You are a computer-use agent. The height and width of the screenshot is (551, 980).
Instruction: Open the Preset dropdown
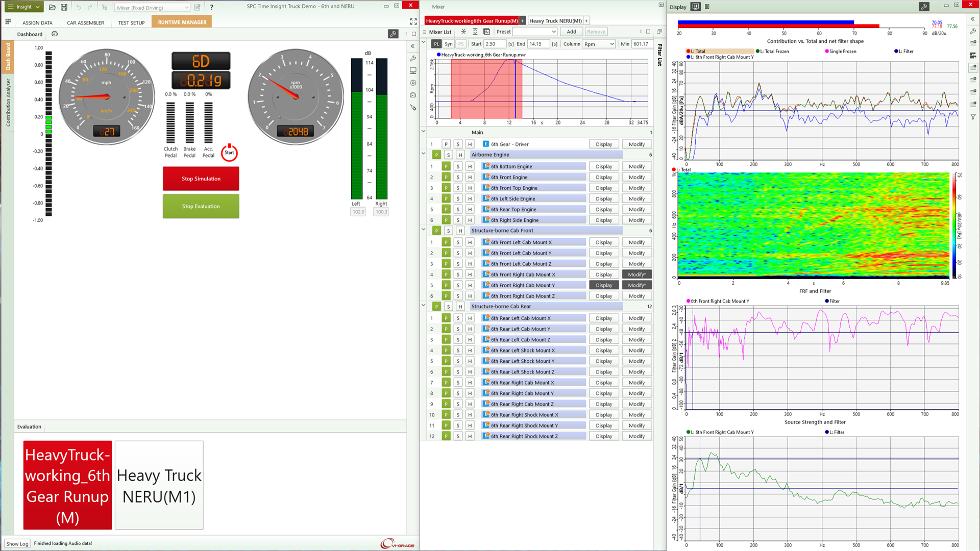tap(534, 32)
